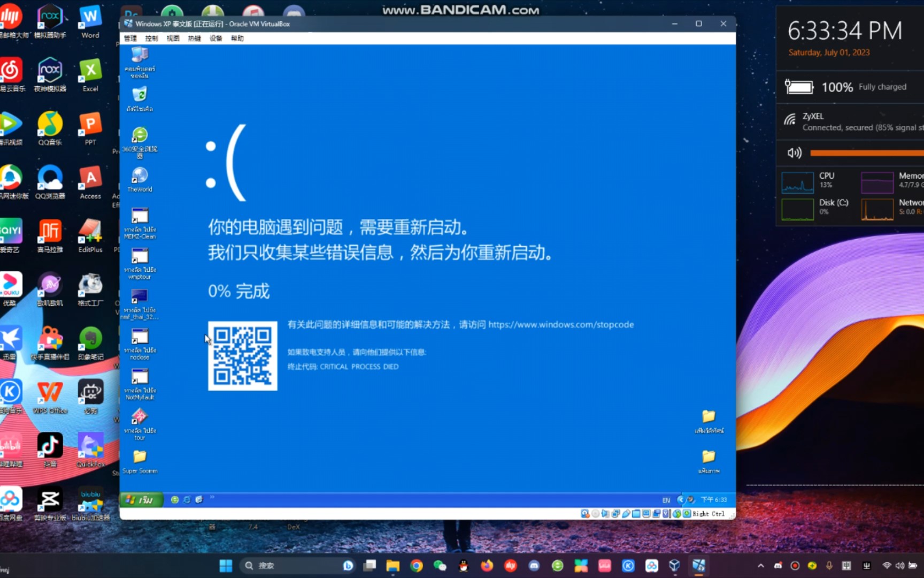Open WPS Office shortcut on desktop
Screen dimensions: 924x578
(50, 398)
